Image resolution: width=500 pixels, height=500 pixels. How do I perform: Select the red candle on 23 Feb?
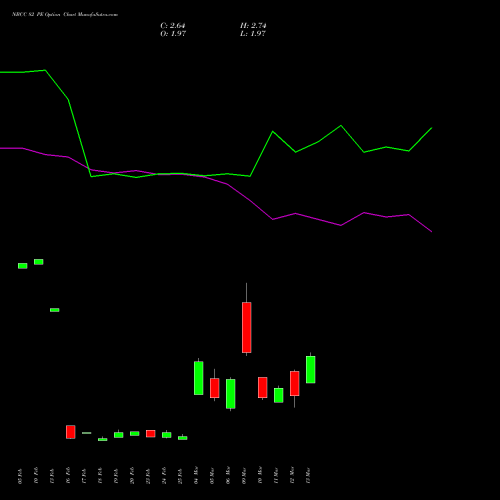point(151,434)
